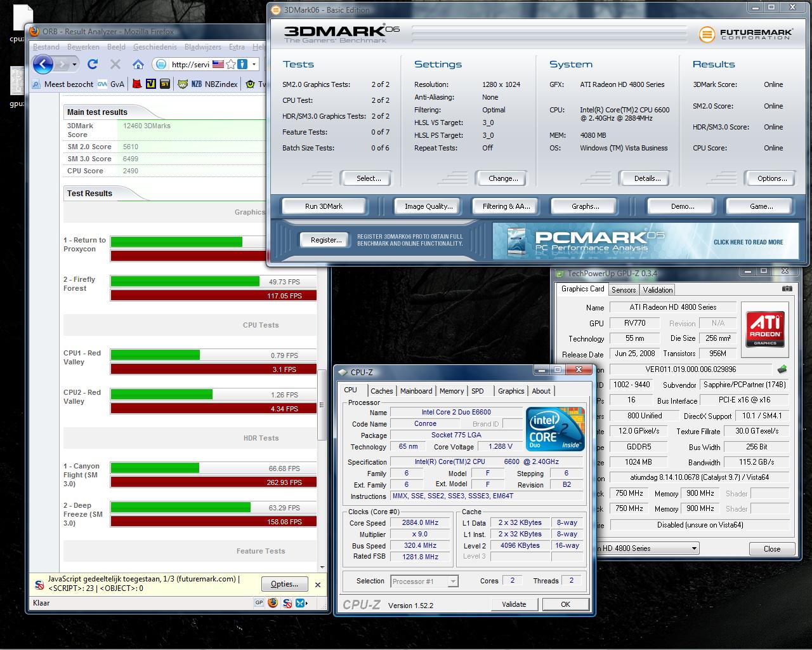Screen dimensions: 812x650
Task: Click Run 3DMark button
Action: (x=324, y=206)
